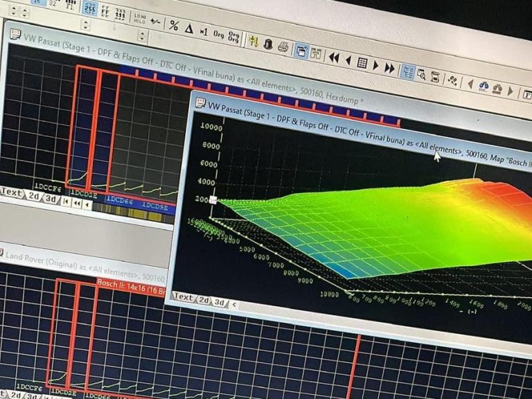532x399 pixels.
Task: Click address 1DCCF6 in Land Rover window
Action: coord(30,387)
